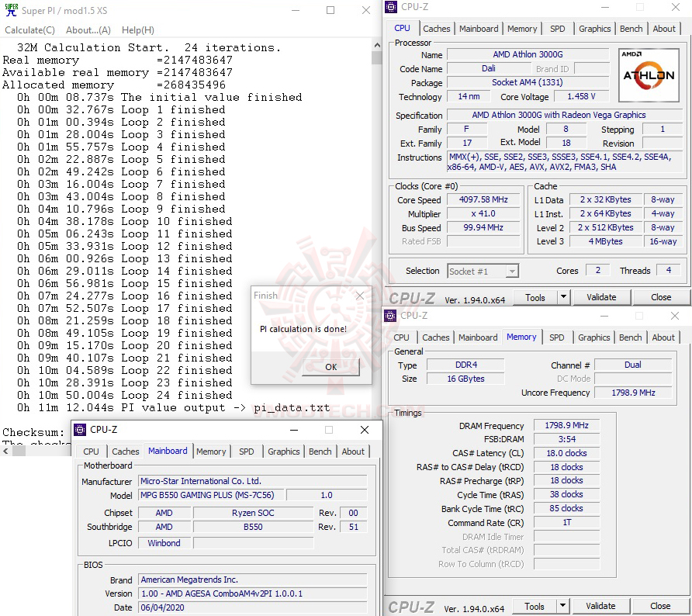Click the Super PI app icon in title bar
This screenshot has height=616, width=692.
pos(11,10)
